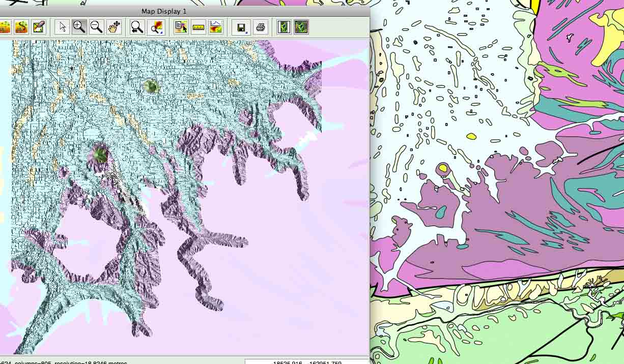Redraw all map layers in Map Display

(x=21, y=26)
